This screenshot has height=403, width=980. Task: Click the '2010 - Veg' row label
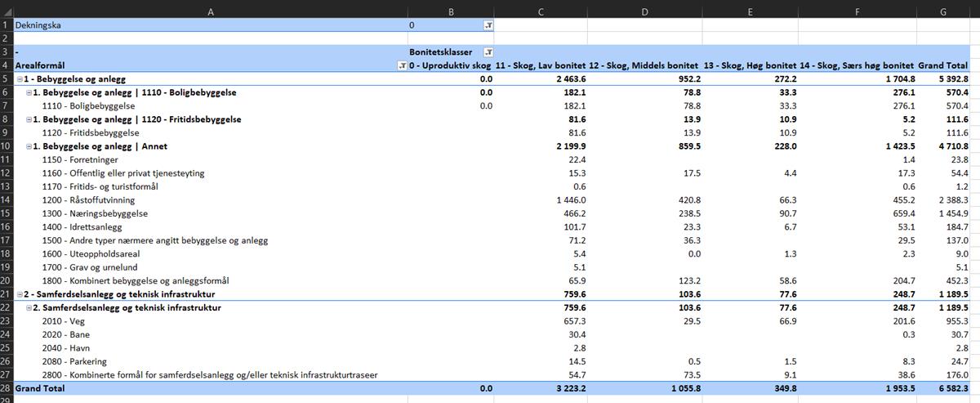(x=64, y=320)
